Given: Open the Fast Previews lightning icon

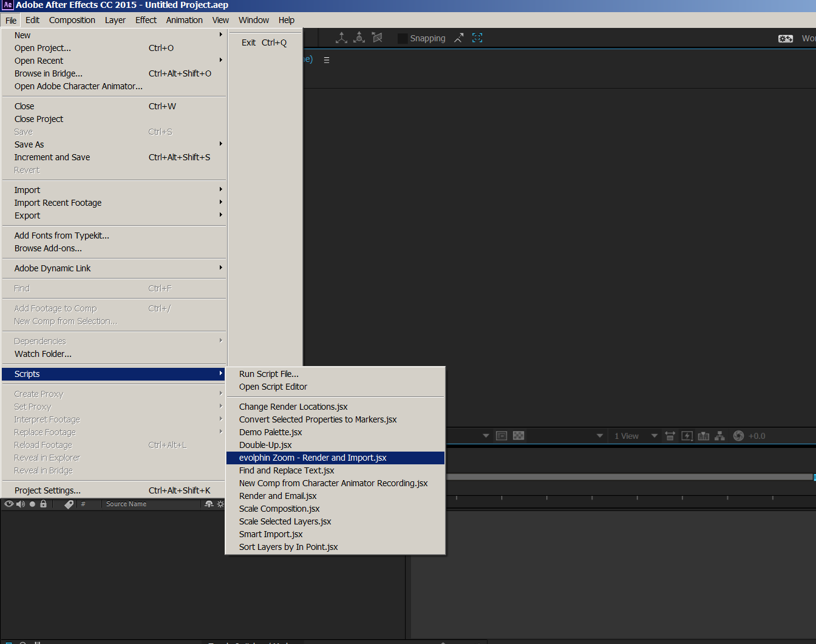Looking at the screenshot, I should (x=687, y=436).
